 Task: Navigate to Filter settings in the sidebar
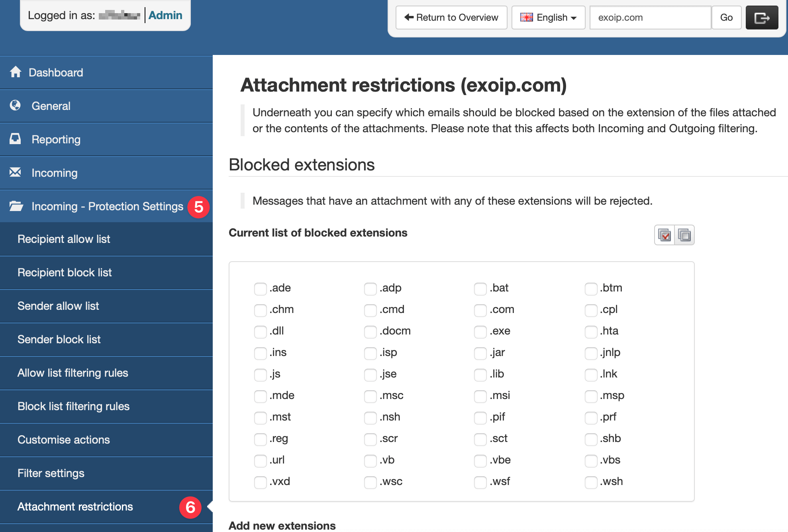pyautogui.click(x=51, y=473)
